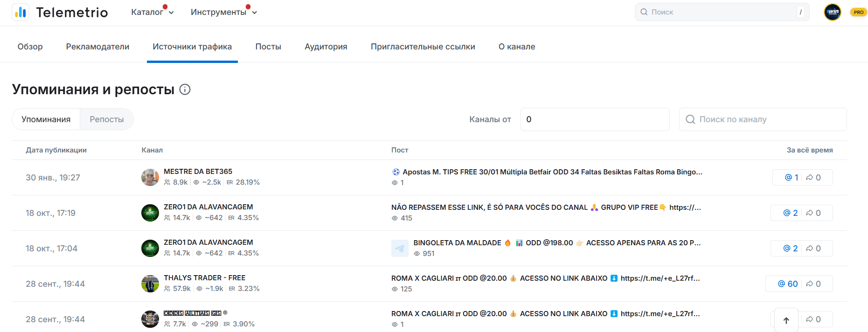Open the ROMA X CAGLIARI post by THALYS TRADER

tap(545, 278)
